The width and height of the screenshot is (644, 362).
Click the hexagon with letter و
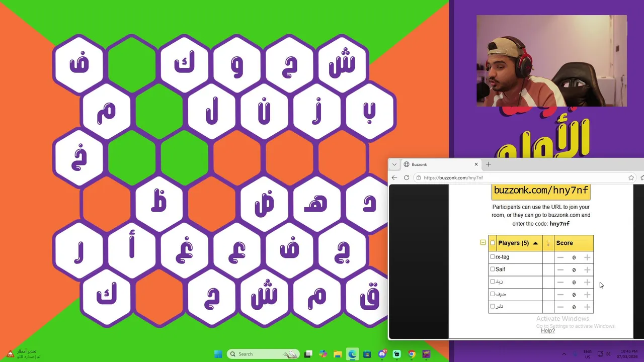237,64
